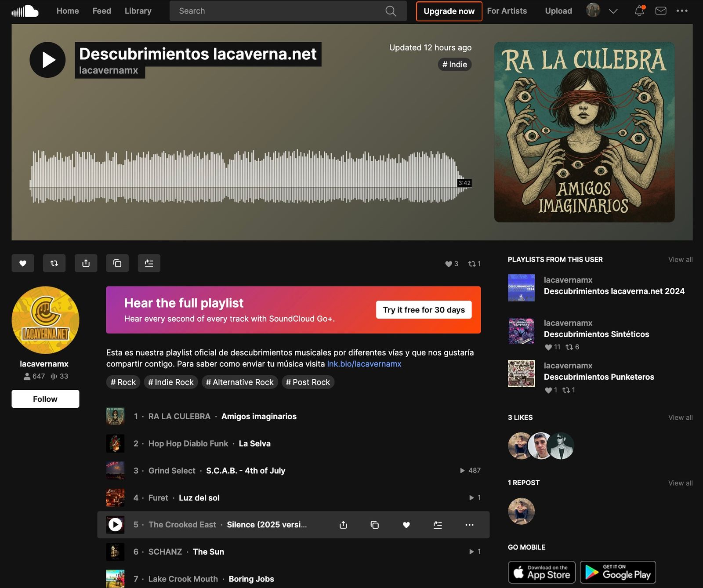Go to the Feed tab
The height and width of the screenshot is (588, 703).
pos(101,11)
